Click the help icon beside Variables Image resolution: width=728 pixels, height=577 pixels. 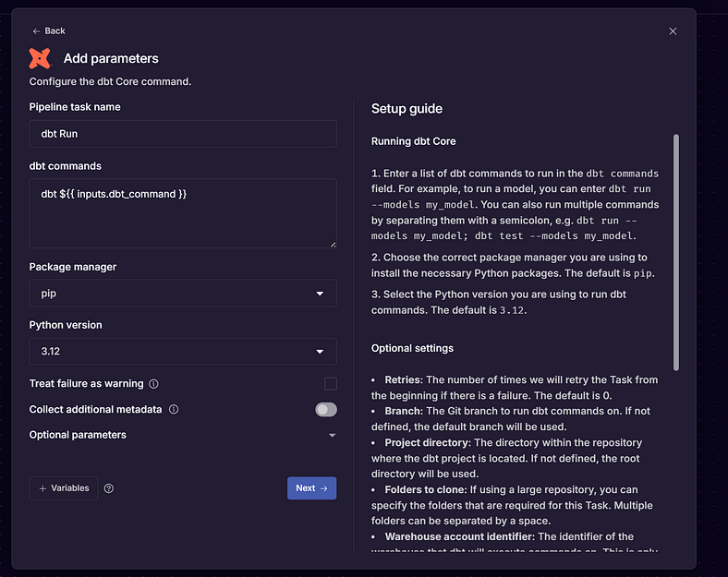coord(109,488)
